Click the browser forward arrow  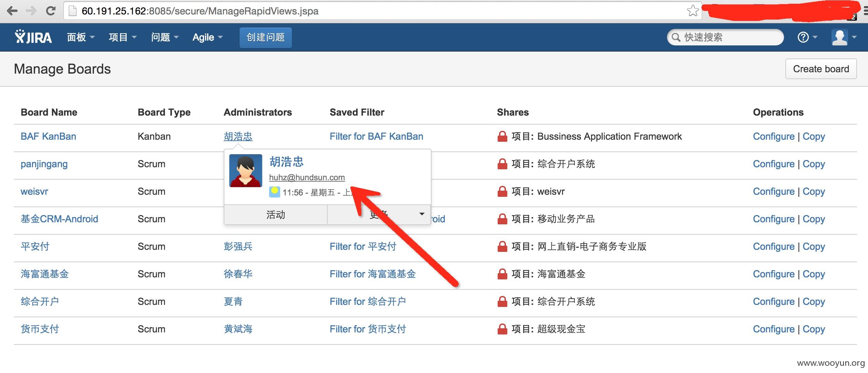coord(31,11)
